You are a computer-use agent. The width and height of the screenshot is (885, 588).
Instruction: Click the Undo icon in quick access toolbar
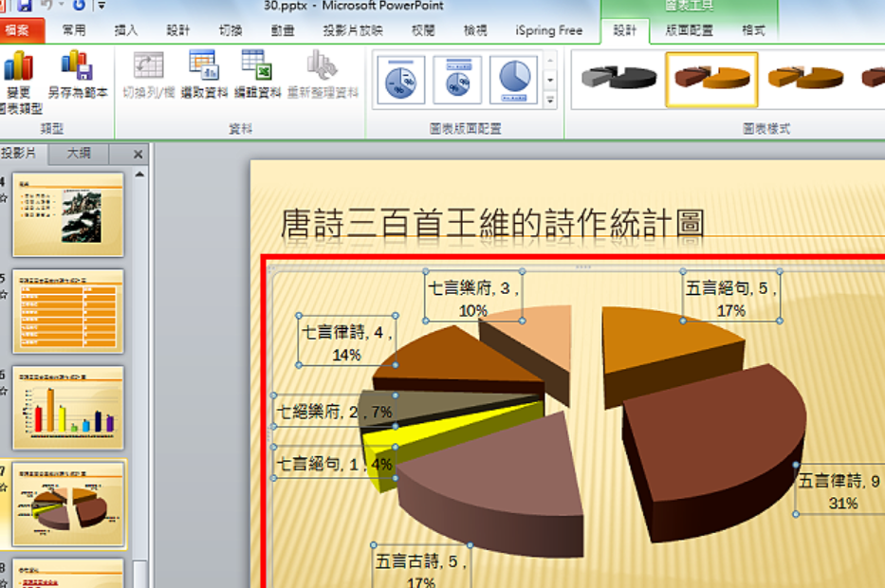(46, 5)
